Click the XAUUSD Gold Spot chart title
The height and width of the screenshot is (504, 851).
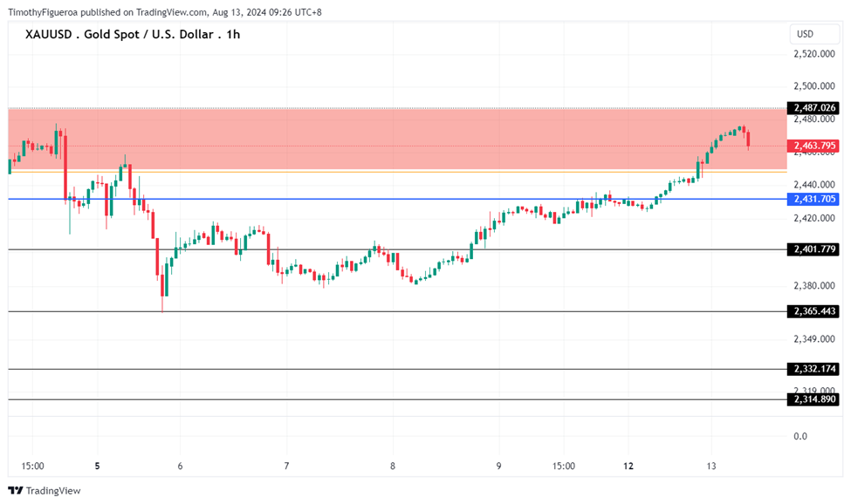click(133, 34)
